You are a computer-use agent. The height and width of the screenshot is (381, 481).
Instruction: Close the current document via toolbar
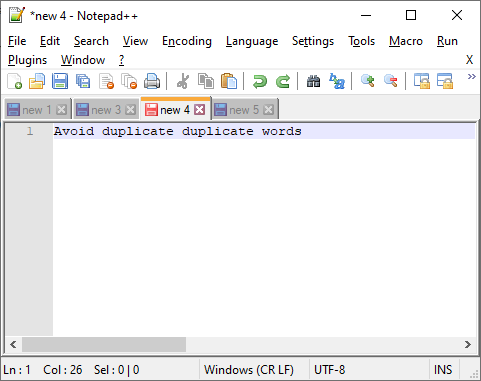106,81
